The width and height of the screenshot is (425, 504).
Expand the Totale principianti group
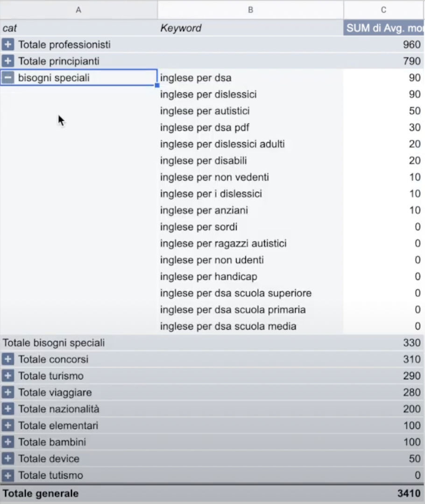coord(8,61)
